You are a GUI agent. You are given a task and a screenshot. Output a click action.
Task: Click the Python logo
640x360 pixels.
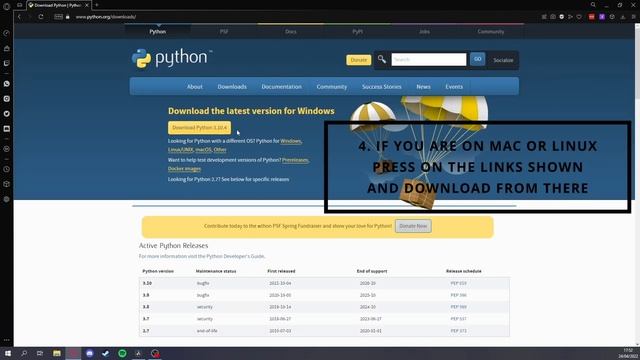point(172,58)
